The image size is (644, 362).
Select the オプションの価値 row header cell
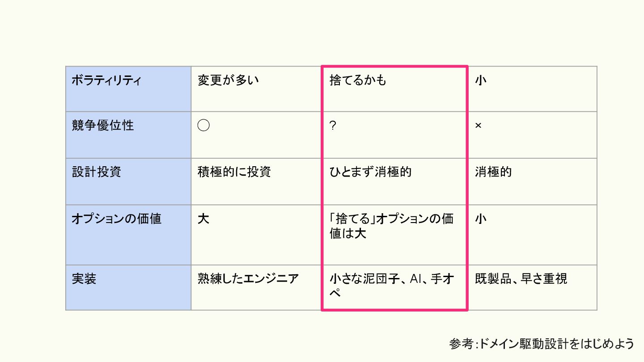[x=128, y=235]
